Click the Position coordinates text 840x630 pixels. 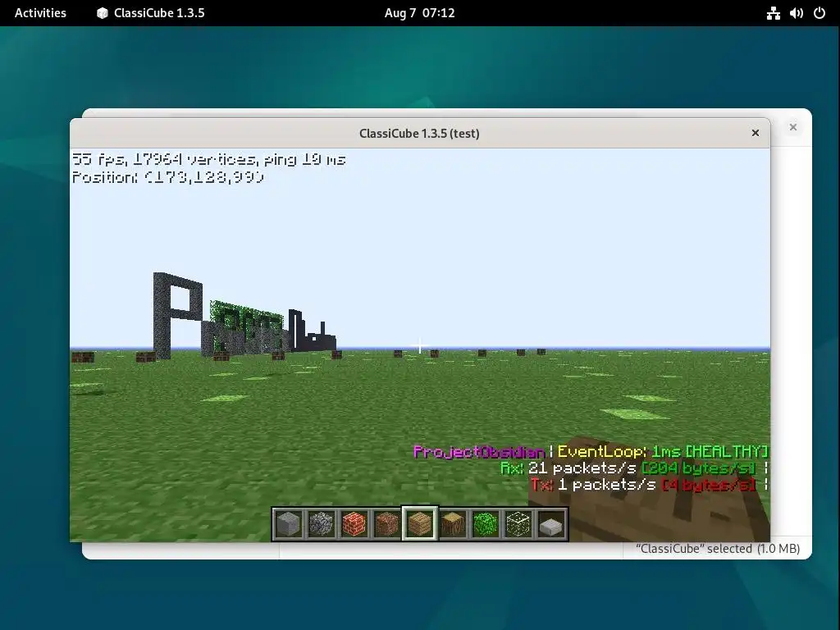coord(167,177)
